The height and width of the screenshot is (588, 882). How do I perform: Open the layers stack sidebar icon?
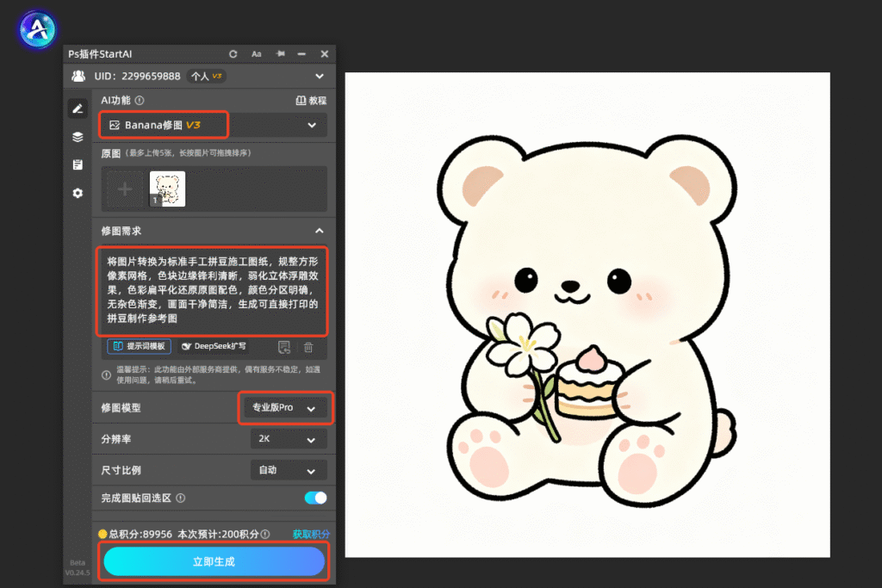tap(78, 137)
